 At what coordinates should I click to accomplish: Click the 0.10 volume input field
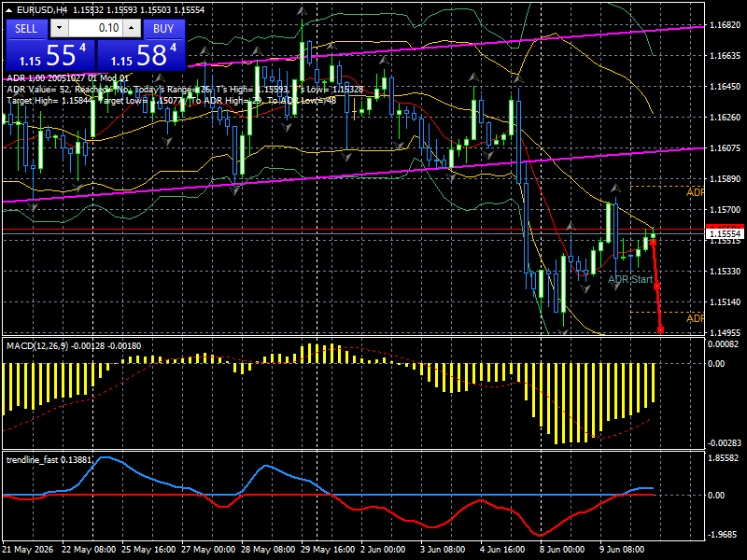click(x=95, y=28)
